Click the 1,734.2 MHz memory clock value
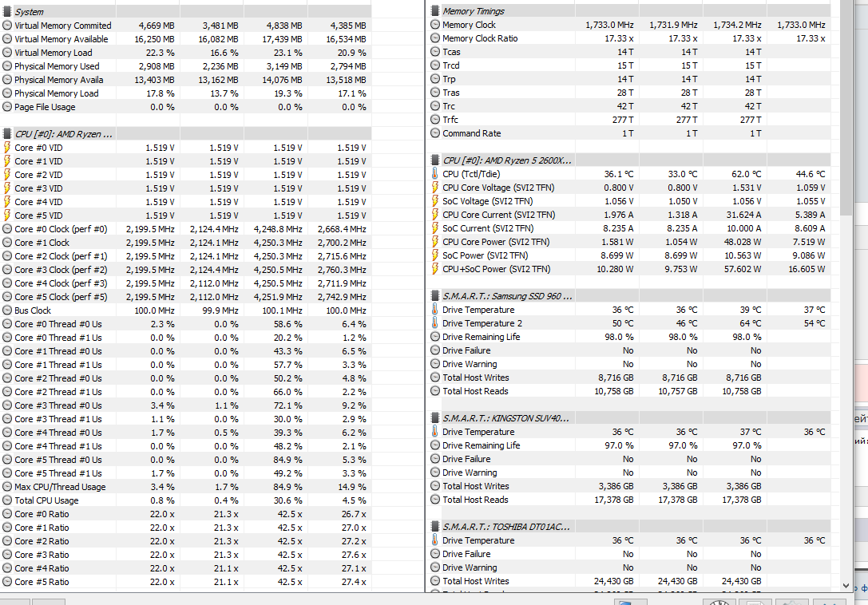The width and height of the screenshot is (868, 605). coord(737,25)
